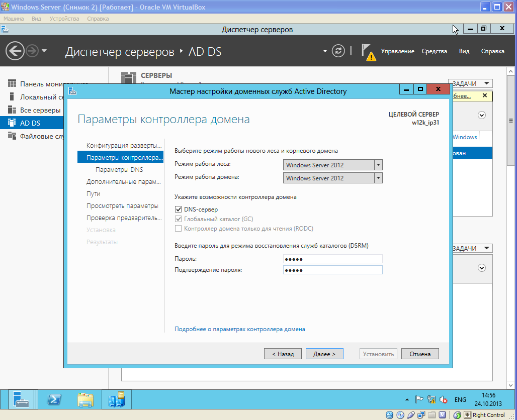Viewport: 517px width, 420px height.
Task: Click the taskbar clock 14:56
Action: coord(488,399)
